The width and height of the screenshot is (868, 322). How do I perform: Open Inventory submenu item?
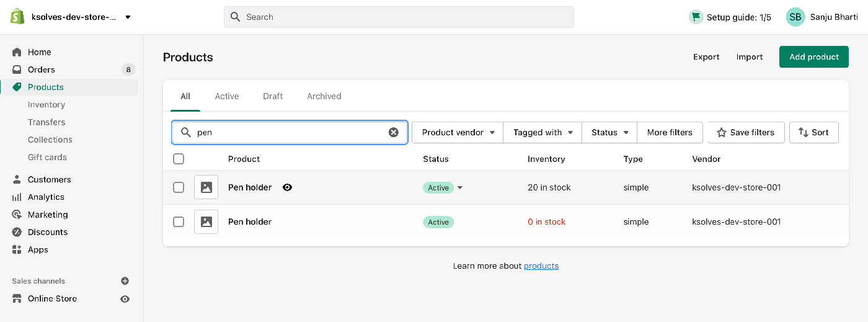click(x=46, y=105)
